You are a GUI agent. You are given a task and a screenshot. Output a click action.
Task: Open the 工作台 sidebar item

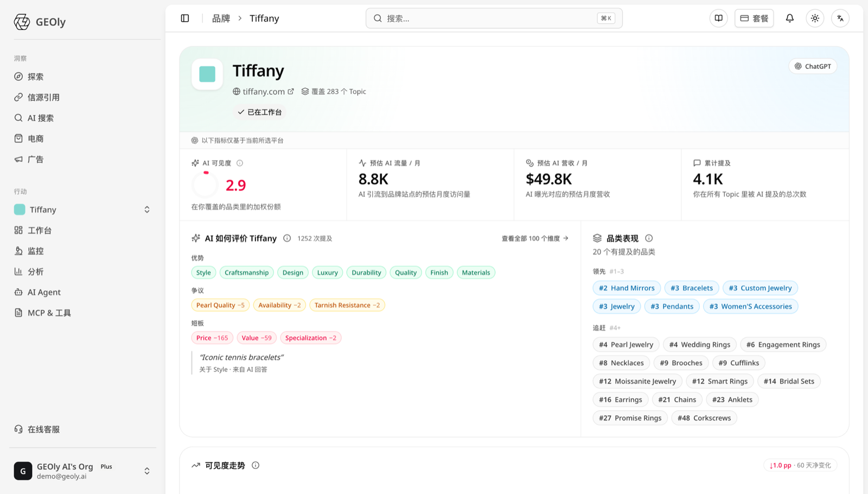pyautogui.click(x=82, y=230)
